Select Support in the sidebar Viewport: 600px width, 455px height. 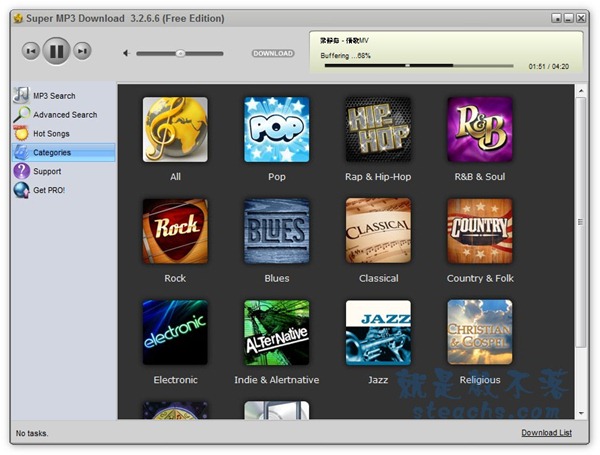pos(46,172)
